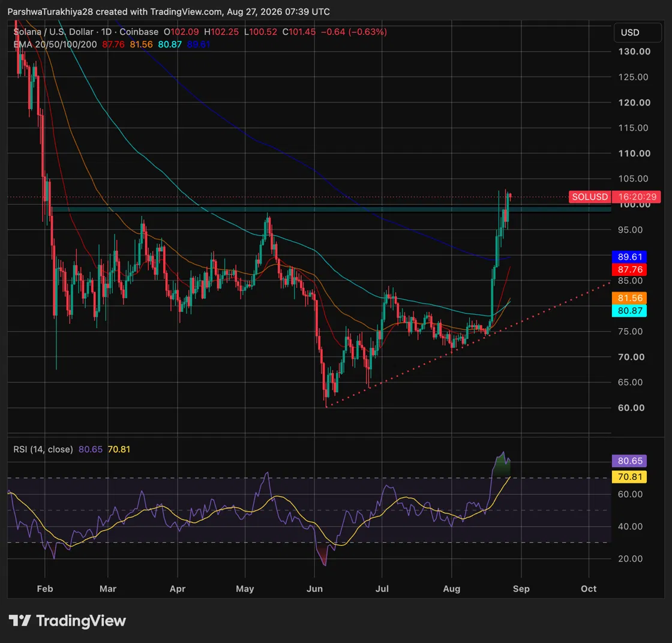672x643 pixels.
Task: Click the Aug label on time axis
Action: point(452,588)
